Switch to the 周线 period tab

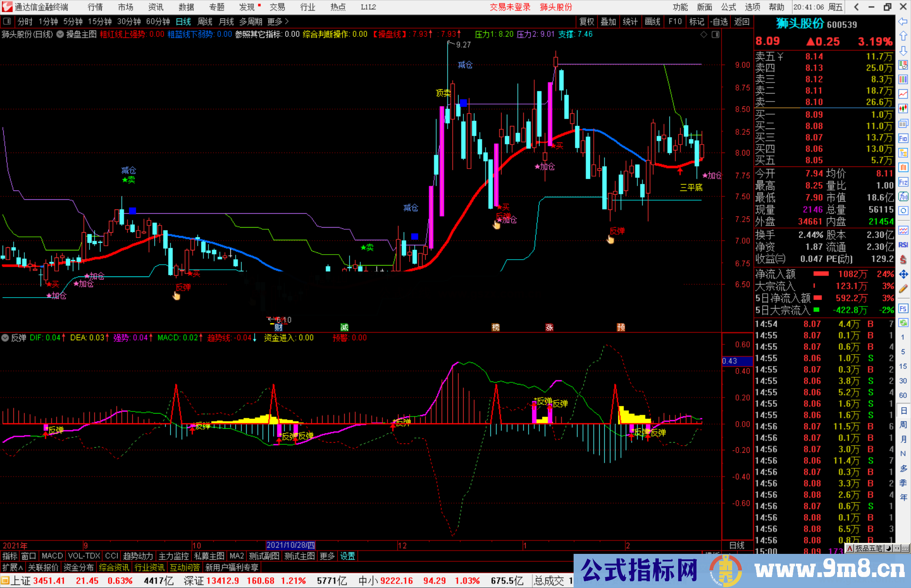[205, 21]
